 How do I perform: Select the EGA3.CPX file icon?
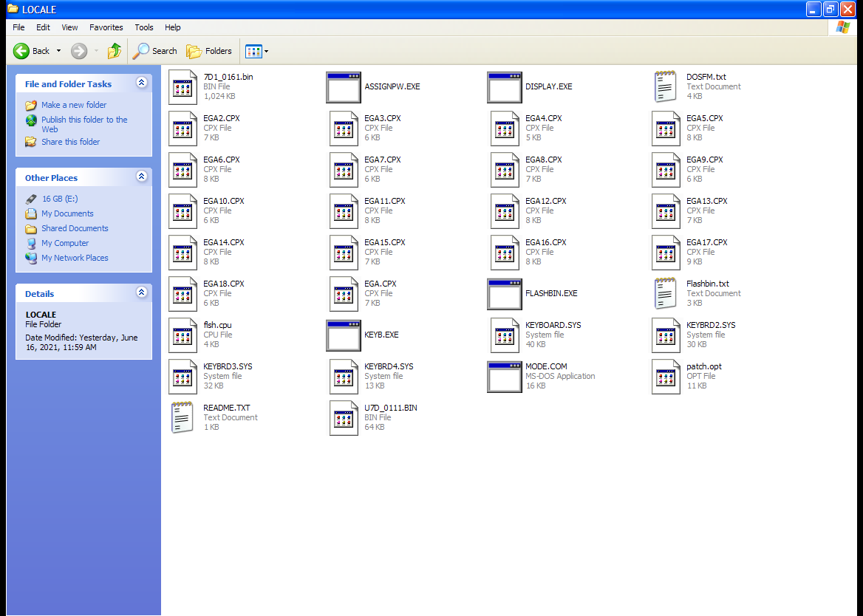(x=344, y=129)
